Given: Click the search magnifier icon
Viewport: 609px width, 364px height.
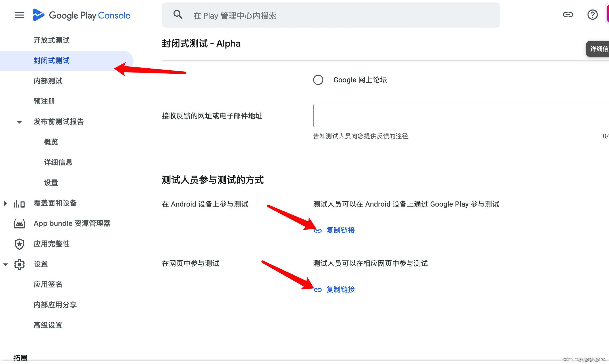Looking at the screenshot, I should (178, 14).
